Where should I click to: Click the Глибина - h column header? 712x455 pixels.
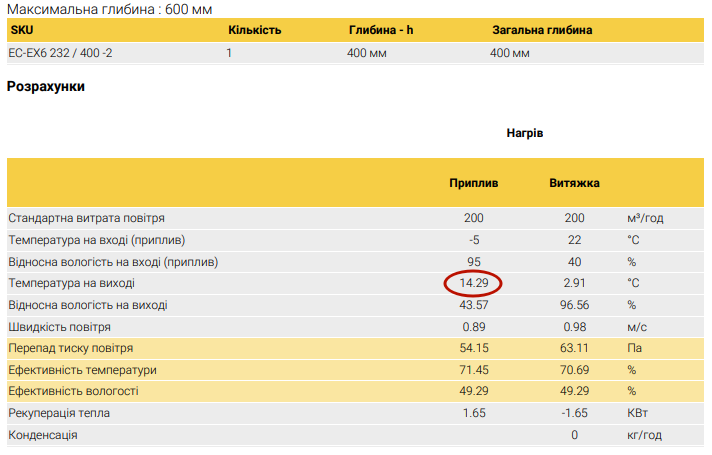381,30
